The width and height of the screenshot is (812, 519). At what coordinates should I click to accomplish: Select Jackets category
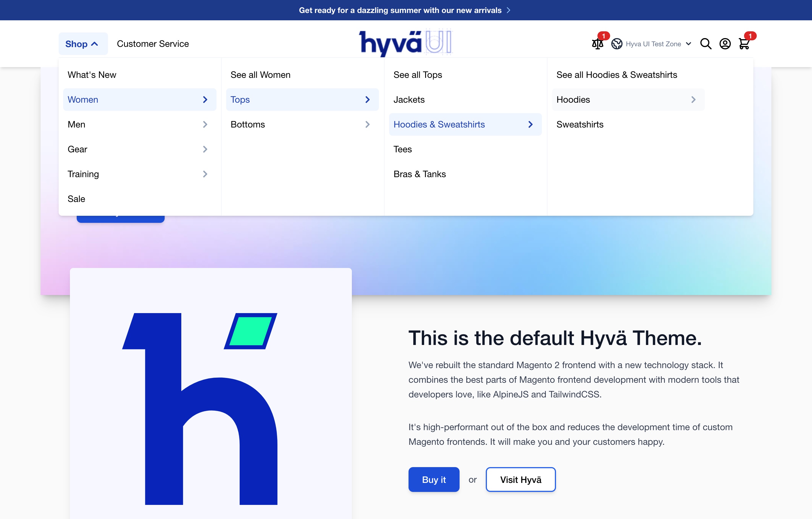409,100
